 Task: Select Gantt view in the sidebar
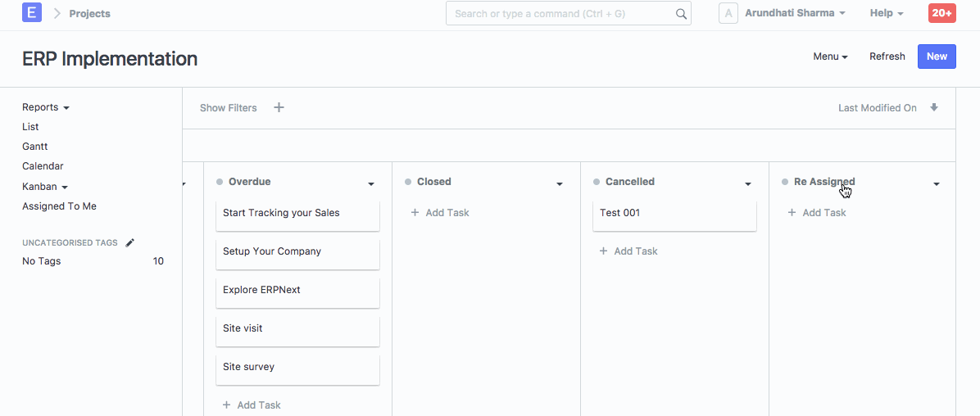coord(35,147)
